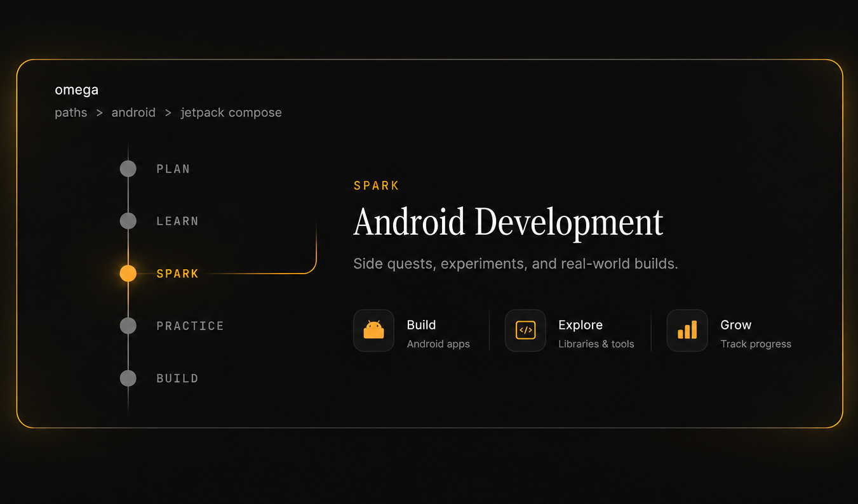Viewport: 858px width, 504px height.
Task: Open the paths breadcrumb
Action: pos(71,113)
